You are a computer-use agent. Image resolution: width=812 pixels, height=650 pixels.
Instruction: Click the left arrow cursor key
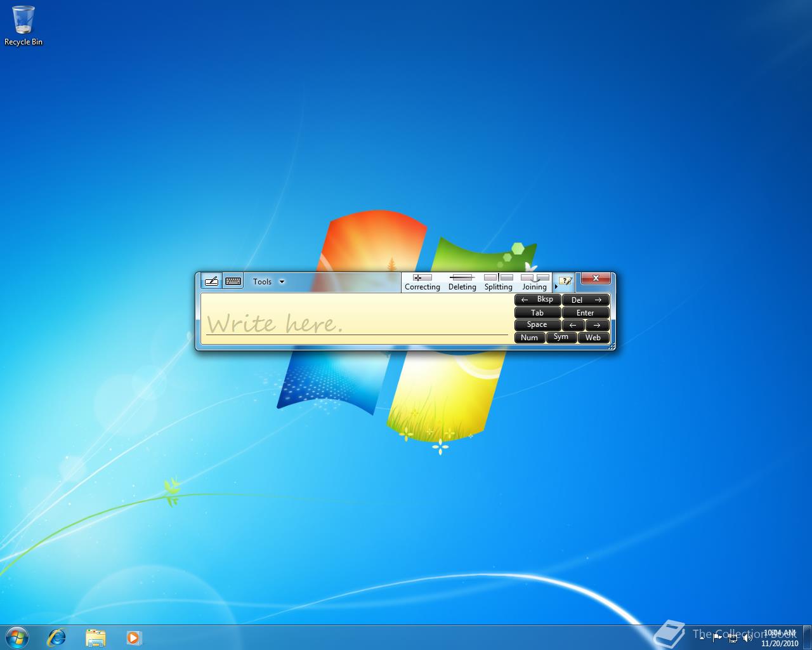(x=573, y=325)
